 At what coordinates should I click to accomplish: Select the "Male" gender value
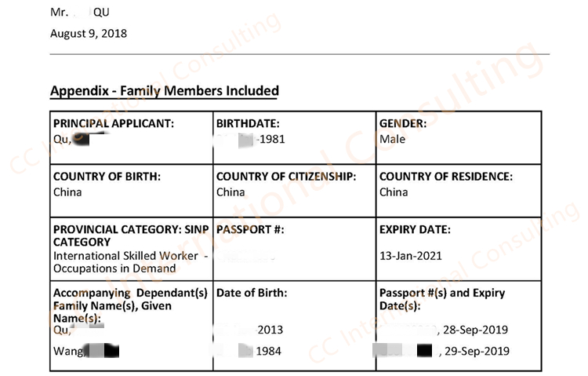(x=392, y=139)
